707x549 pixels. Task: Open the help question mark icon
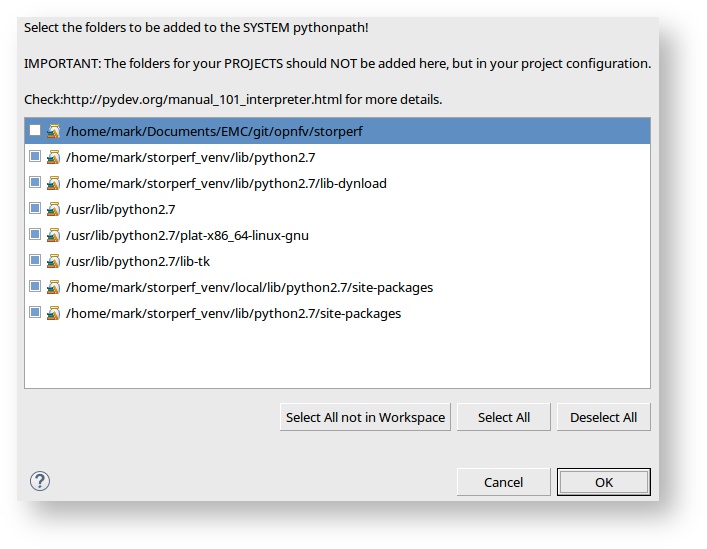pyautogui.click(x=40, y=481)
